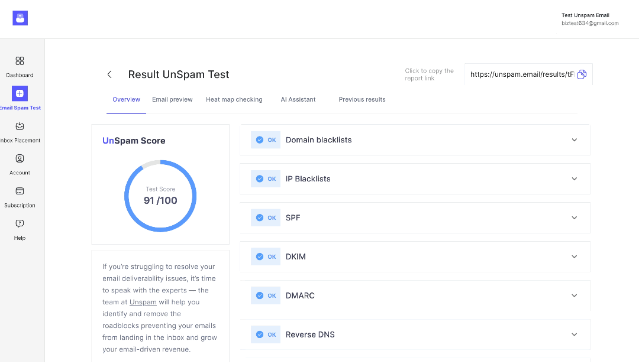The image size is (639, 364).
Task: View the Previous results tab
Action: 362,99
